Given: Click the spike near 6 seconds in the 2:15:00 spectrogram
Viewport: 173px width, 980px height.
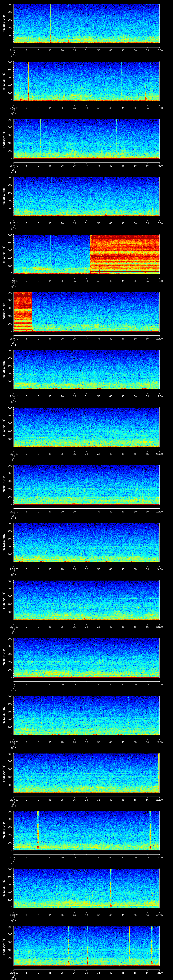Looking at the screenshot, I should (x=28, y=81).
